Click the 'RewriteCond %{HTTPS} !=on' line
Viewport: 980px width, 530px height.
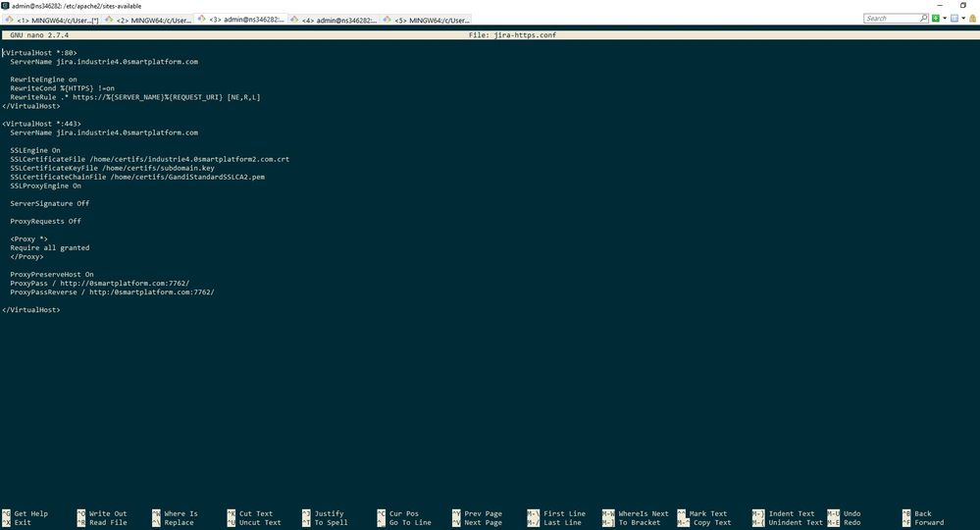(62, 88)
